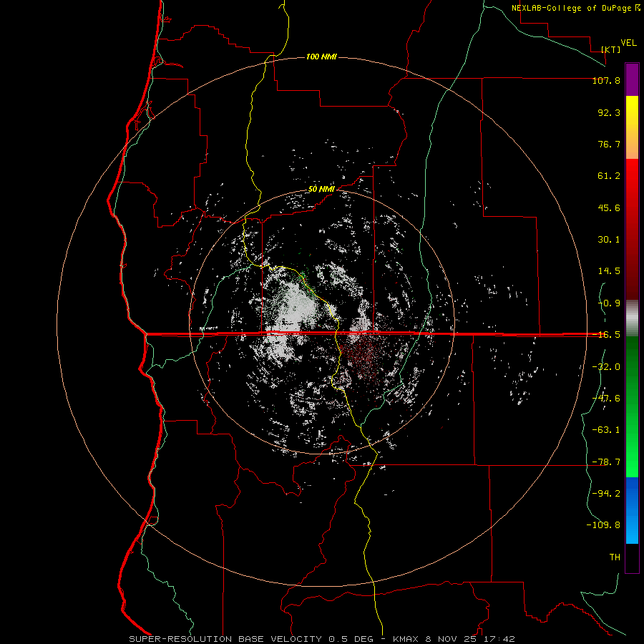Image resolution: width=644 pixels, height=644 pixels.
Task: Click the VEL legend title
Action: point(628,43)
